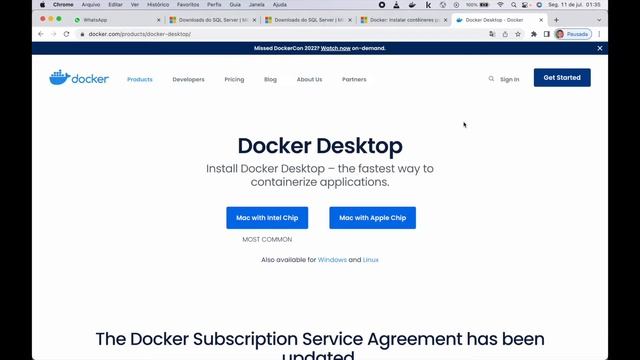Click the Docker whale logo
640x360 pixels.
pyautogui.click(x=79, y=78)
